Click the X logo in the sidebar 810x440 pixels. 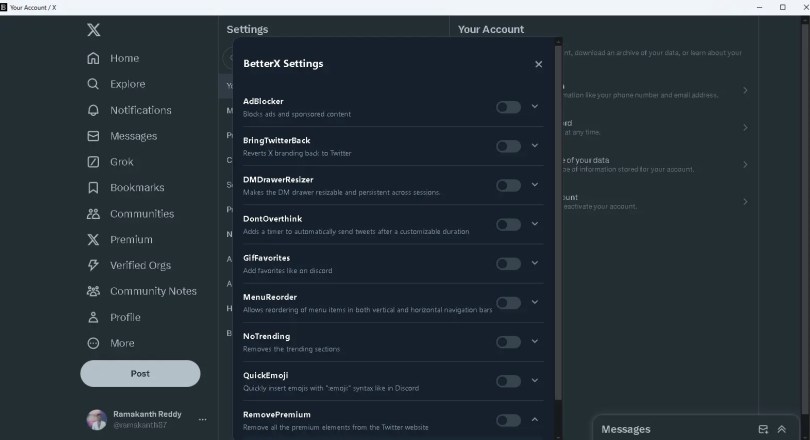coord(94,29)
